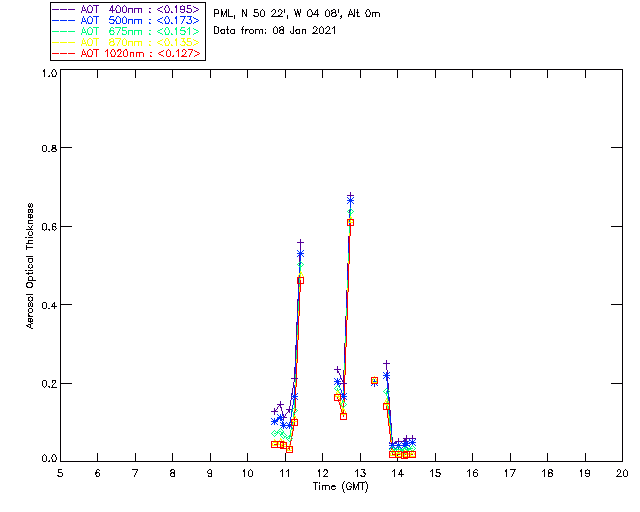Click the 0.6 y-axis tick label
The width and height of the screenshot is (640, 512).
pos(49,227)
